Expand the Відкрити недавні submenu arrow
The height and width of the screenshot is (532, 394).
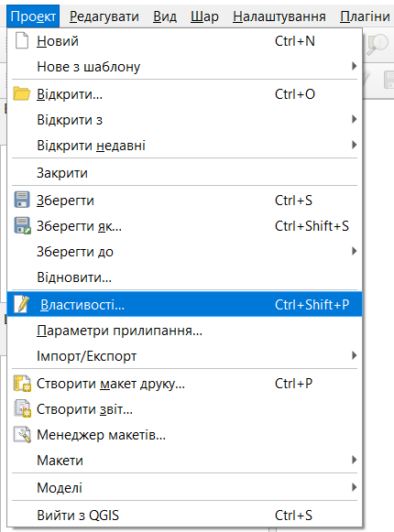tap(355, 145)
